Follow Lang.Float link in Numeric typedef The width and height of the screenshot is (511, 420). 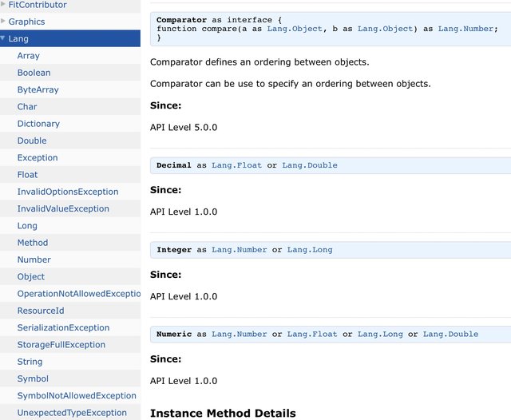point(312,335)
